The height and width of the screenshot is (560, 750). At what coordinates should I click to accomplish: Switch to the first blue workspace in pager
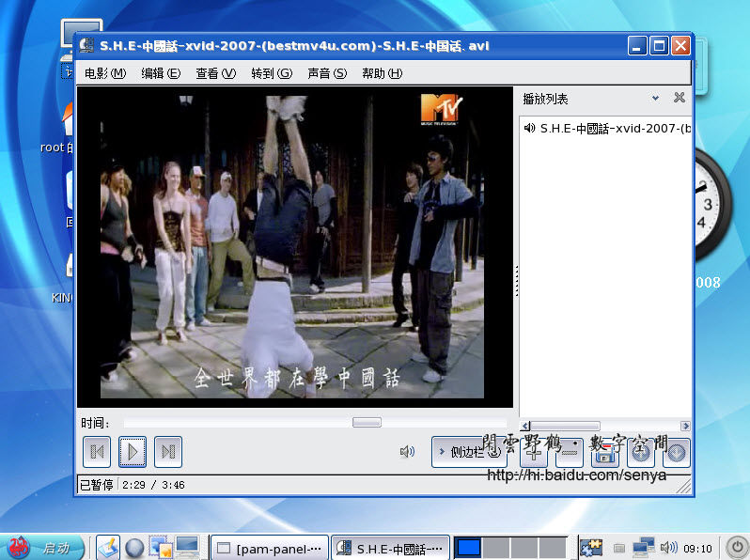(468, 548)
